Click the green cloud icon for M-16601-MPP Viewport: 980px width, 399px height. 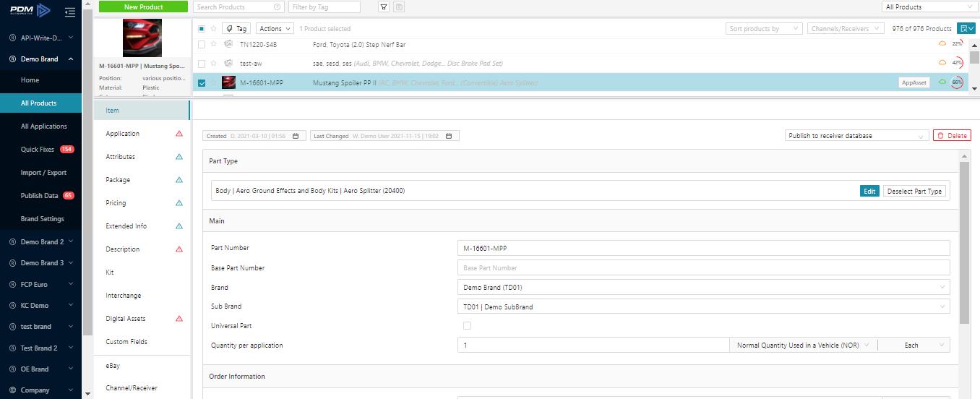[x=942, y=82]
